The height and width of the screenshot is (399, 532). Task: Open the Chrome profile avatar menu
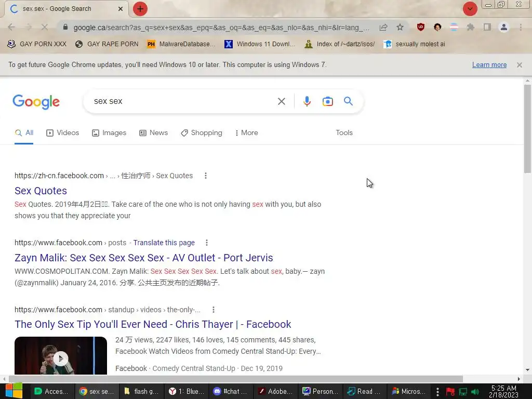pos(504,27)
